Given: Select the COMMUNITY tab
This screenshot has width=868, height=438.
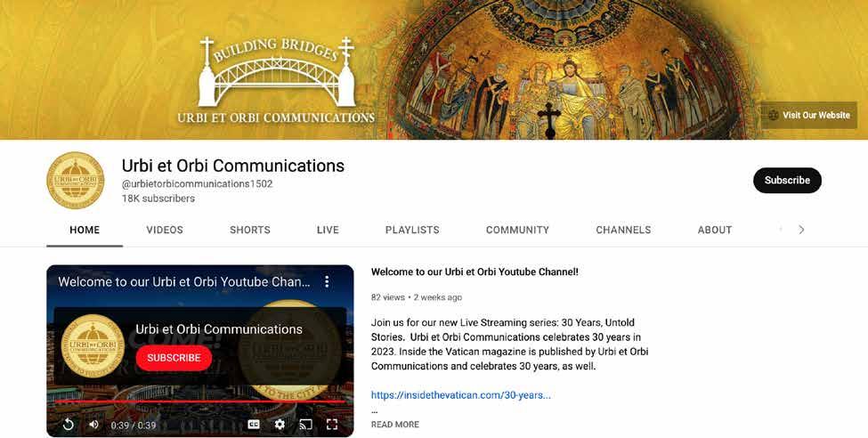Looking at the screenshot, I should (517, 230).
